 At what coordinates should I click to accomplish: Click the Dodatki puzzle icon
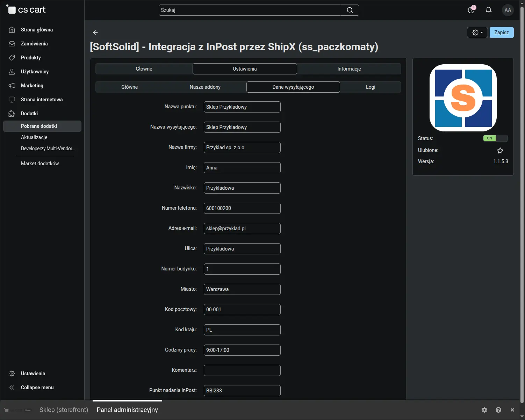tap(12, 114)
